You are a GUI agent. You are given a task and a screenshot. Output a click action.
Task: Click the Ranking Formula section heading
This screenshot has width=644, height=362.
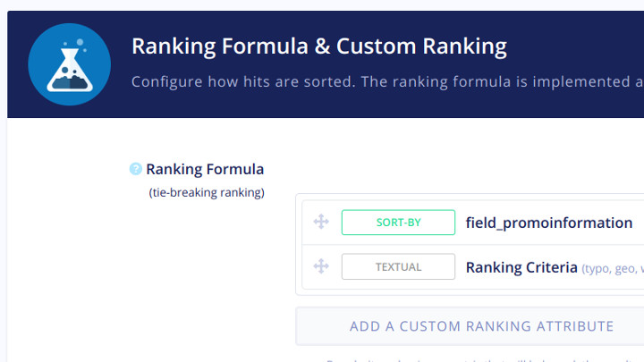point(205,169)
